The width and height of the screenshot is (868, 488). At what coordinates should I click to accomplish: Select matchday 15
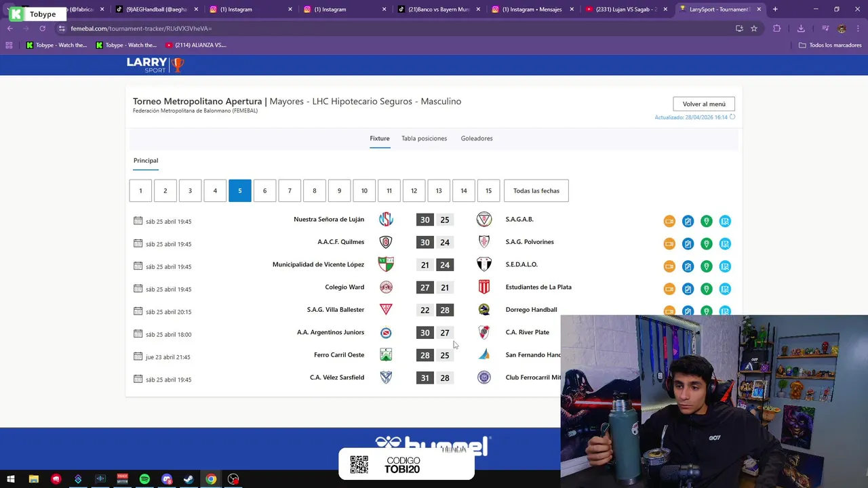pyautogui.click(x=488, y=190)
